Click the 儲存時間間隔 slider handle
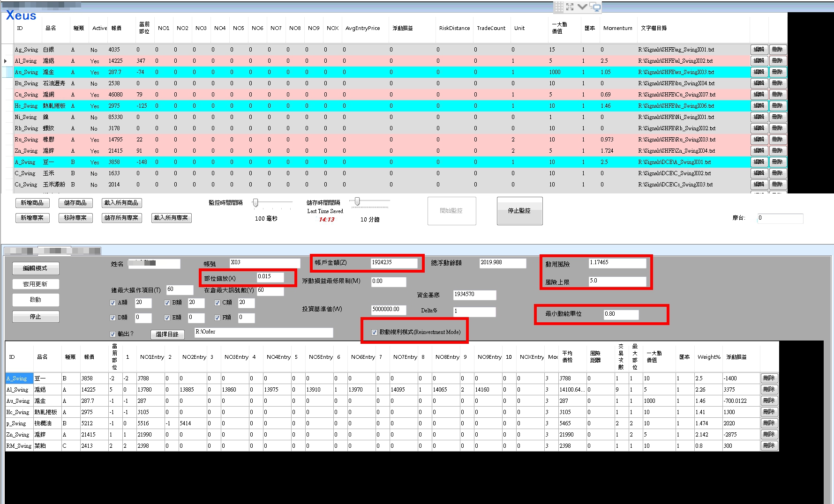This screenshot has width=834, height=504. [357, 201]
